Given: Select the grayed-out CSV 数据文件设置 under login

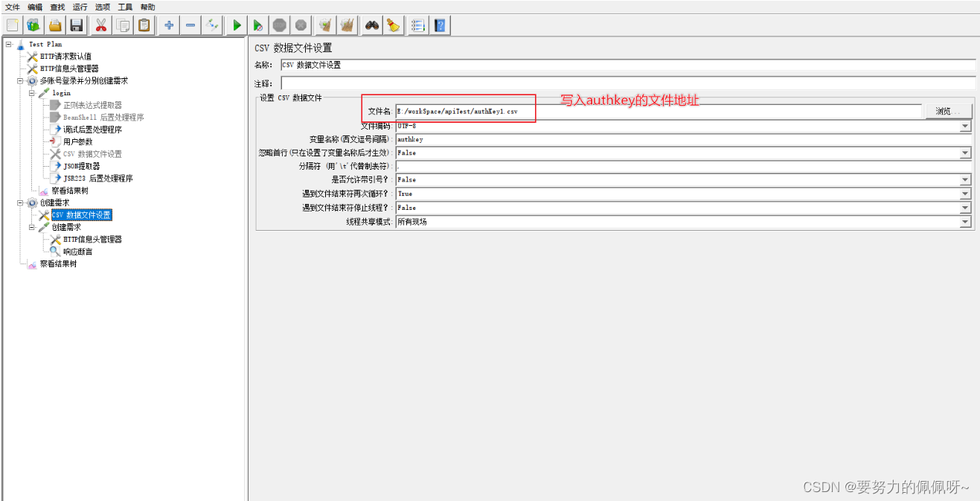Looking at the screenshot, I should (x=92, y=154).
